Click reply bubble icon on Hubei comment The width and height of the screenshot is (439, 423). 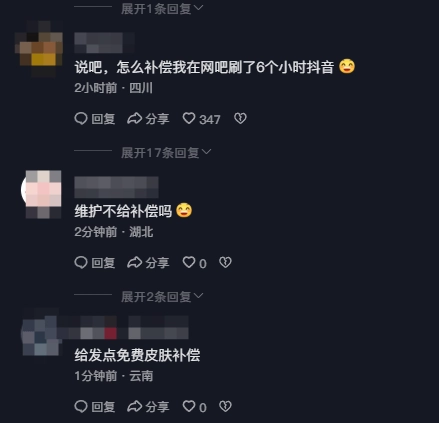[81, 262]
